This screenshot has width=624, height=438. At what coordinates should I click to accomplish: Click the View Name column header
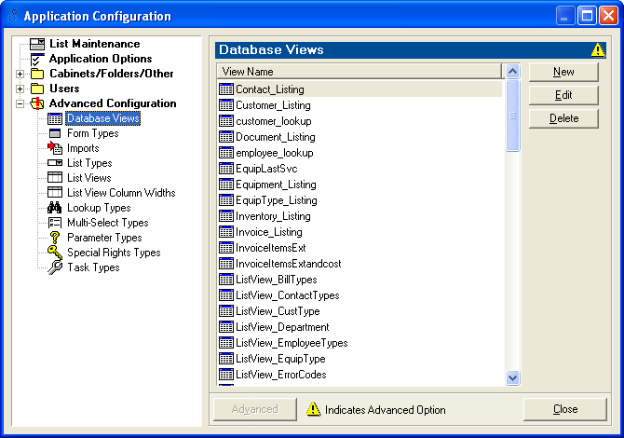pos(360,72)
